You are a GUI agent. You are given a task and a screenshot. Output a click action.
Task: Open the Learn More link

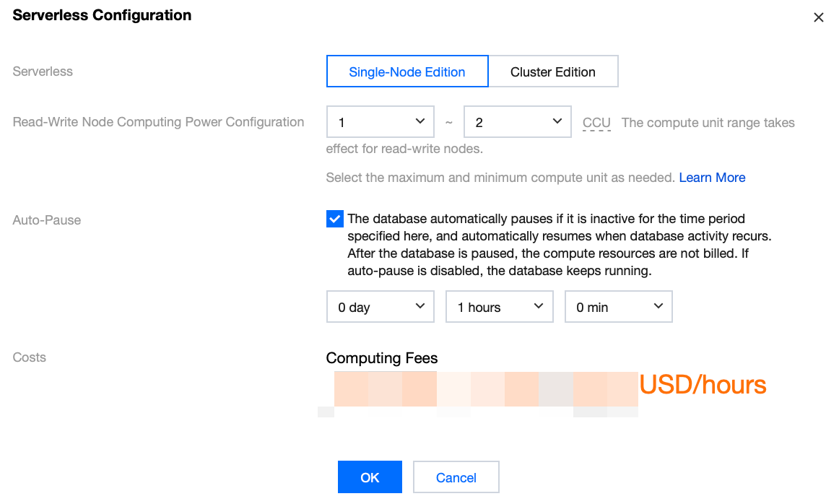[x=712, y=178]
